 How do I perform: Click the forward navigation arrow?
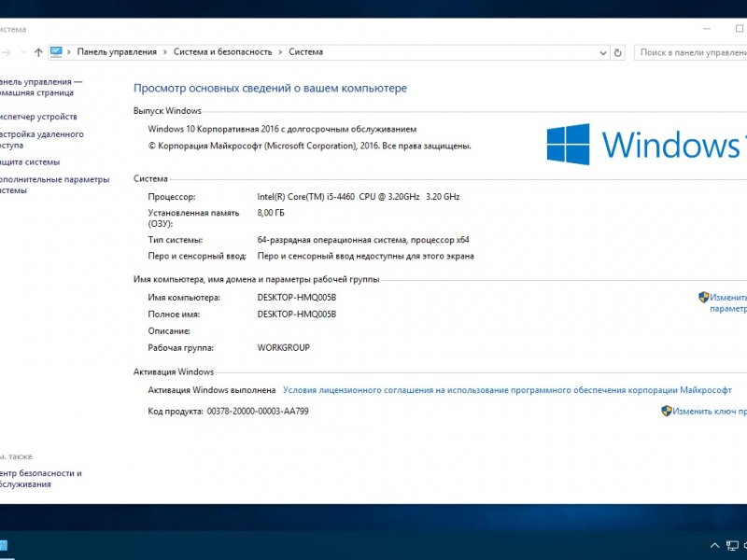6,52
